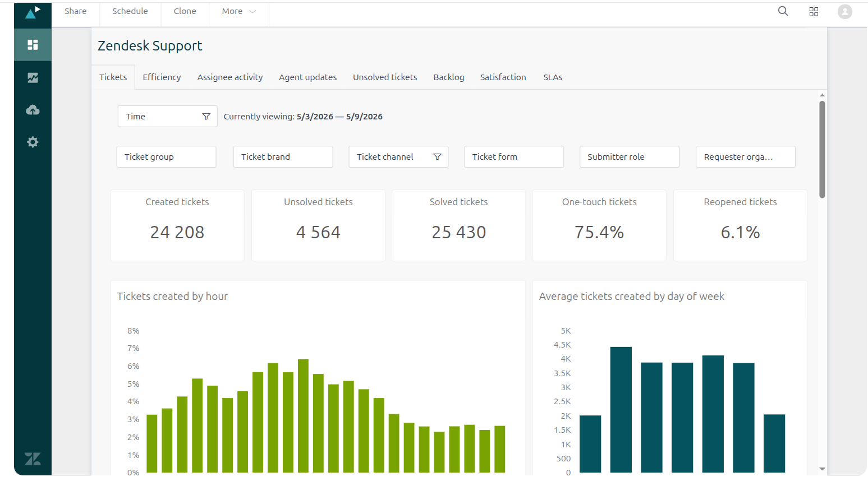The height and width of the screenshot is (495, 868).
Task: Open the Dashboards icon in sidebar
Action: click(33, 45)
